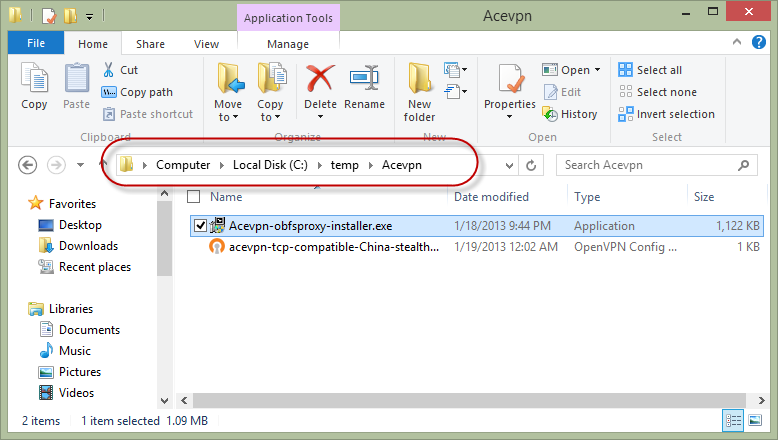Show file History

[570, 114]
